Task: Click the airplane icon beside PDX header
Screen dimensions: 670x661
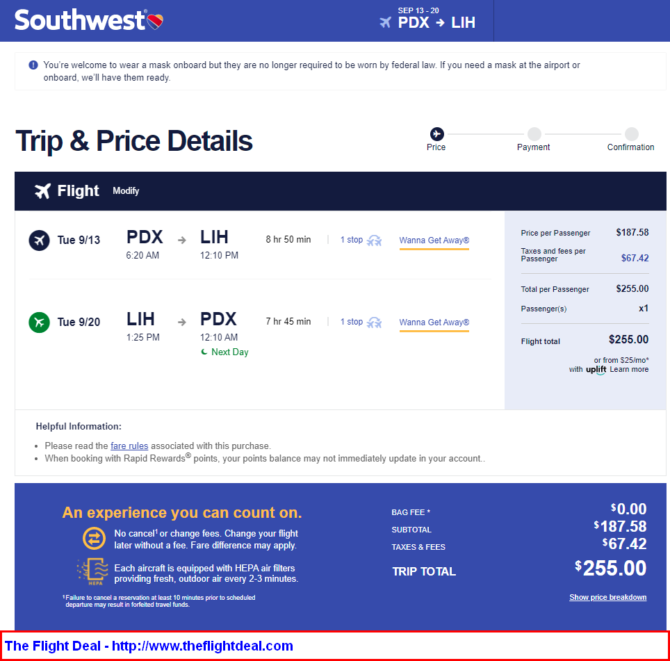Action: [385, 22]
